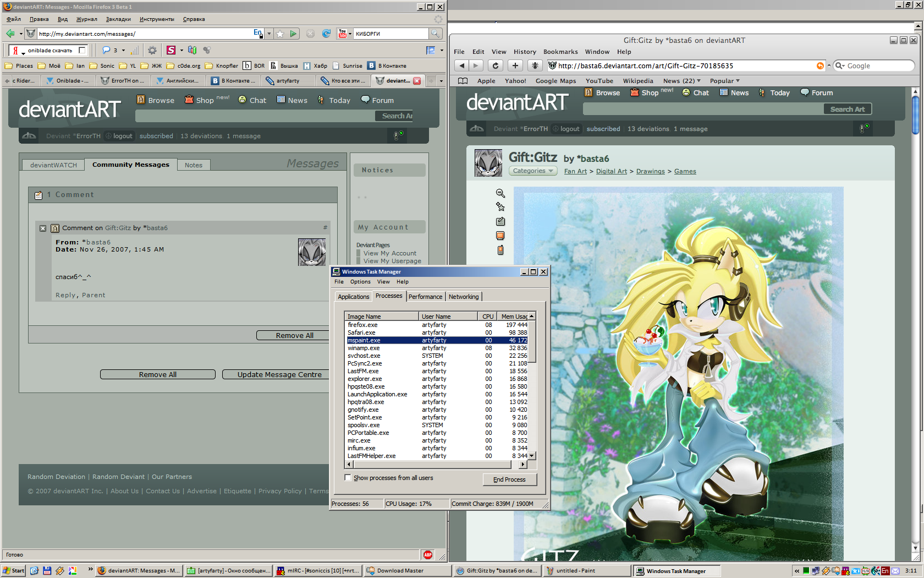924x578 pixels.
Task: Click Firefox green Go arrow
Action: [293, 34]
